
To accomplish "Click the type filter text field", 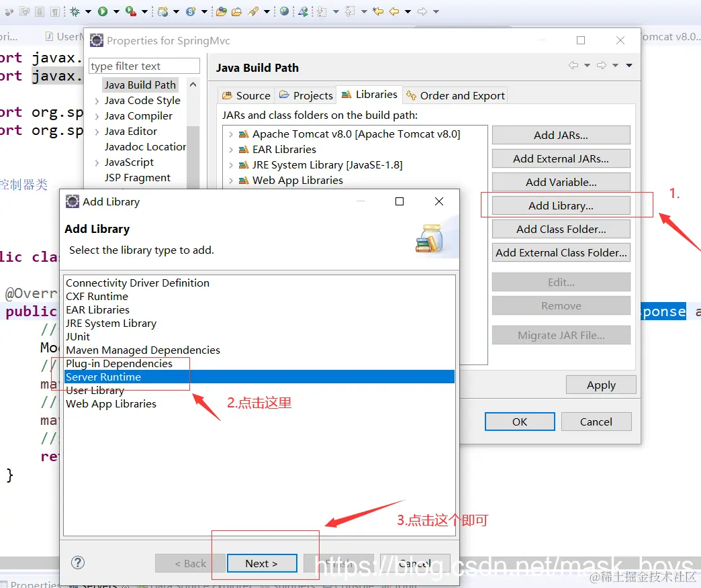I will point(144,66).
